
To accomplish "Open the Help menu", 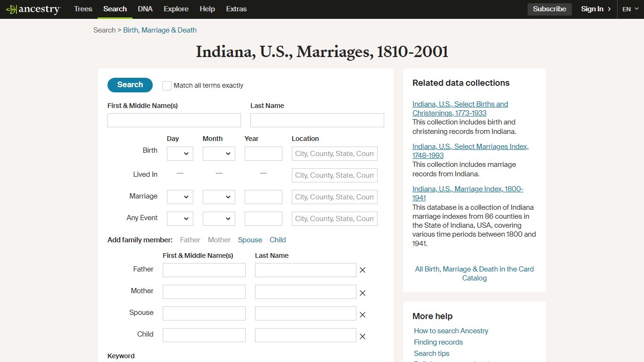I will click(207, 9).
